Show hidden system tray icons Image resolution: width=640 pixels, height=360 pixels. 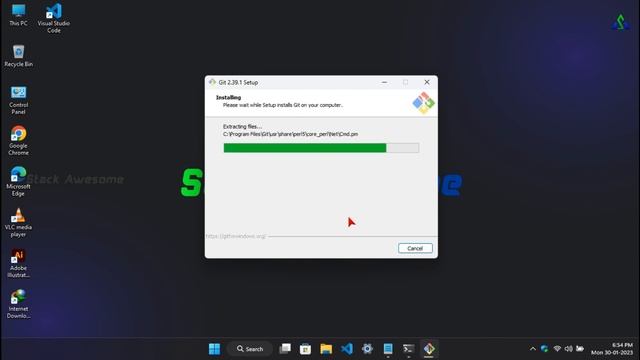[x=532, y=349]
